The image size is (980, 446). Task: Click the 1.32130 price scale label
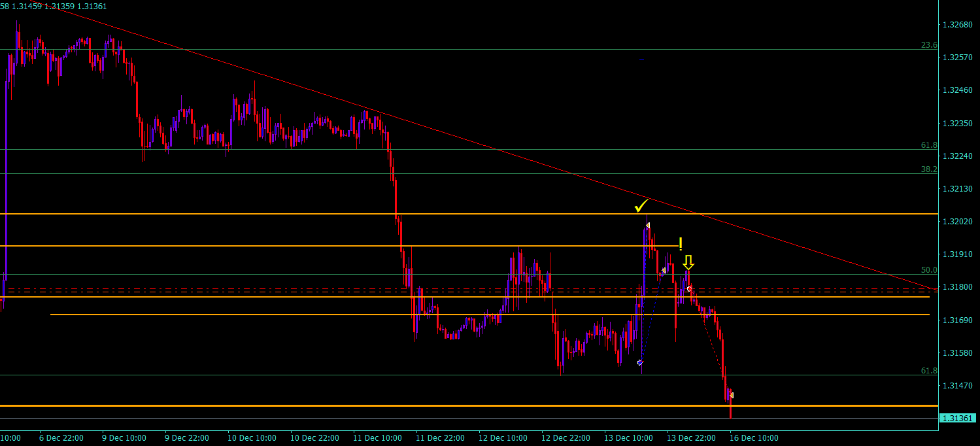[958, 189]
